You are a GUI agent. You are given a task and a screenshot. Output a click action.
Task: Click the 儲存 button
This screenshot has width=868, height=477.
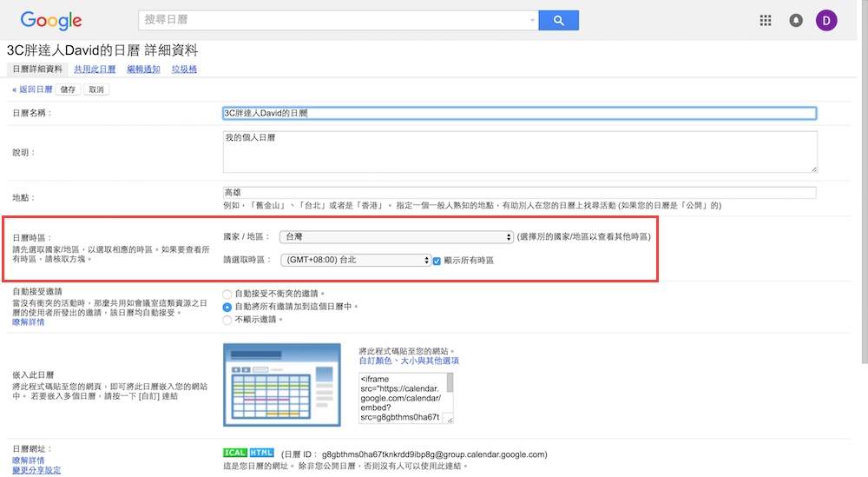pos(68,89)
